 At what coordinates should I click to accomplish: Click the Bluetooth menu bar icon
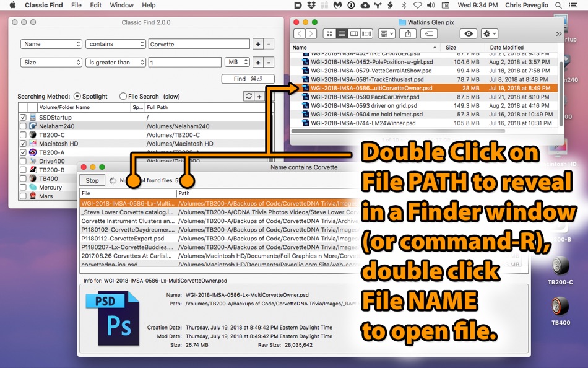point(404,5)
